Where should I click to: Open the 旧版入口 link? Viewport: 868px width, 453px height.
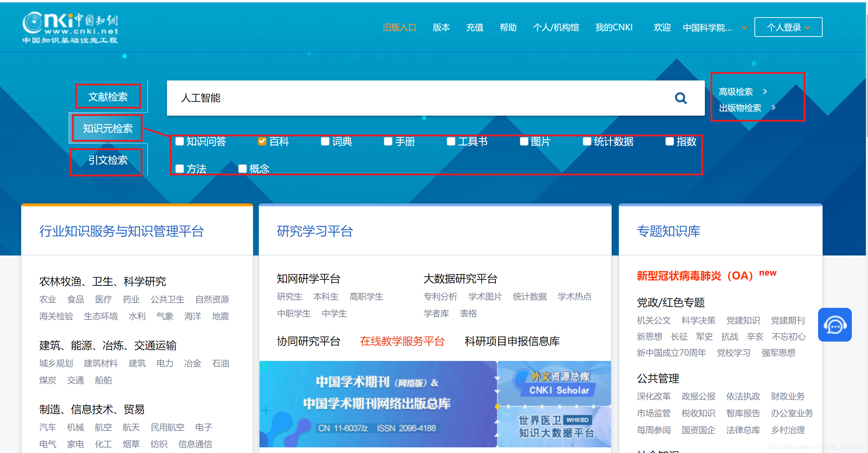tap(399, 27)
